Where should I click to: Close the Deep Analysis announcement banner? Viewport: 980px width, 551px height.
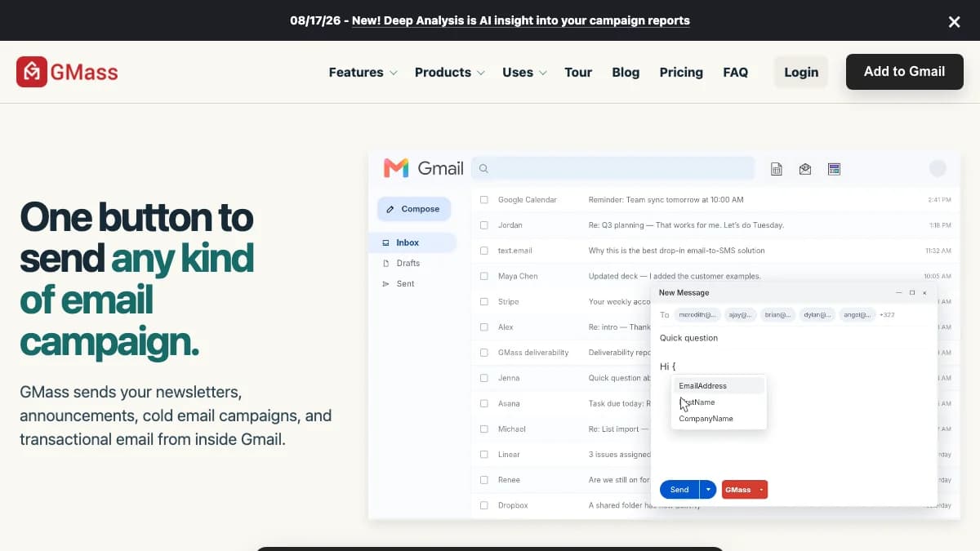pos(954,22)
